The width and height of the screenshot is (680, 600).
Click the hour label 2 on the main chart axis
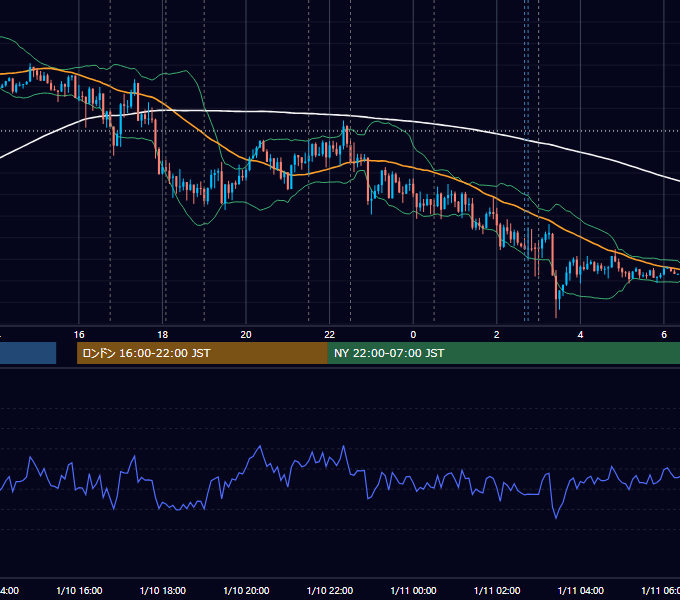497,335
